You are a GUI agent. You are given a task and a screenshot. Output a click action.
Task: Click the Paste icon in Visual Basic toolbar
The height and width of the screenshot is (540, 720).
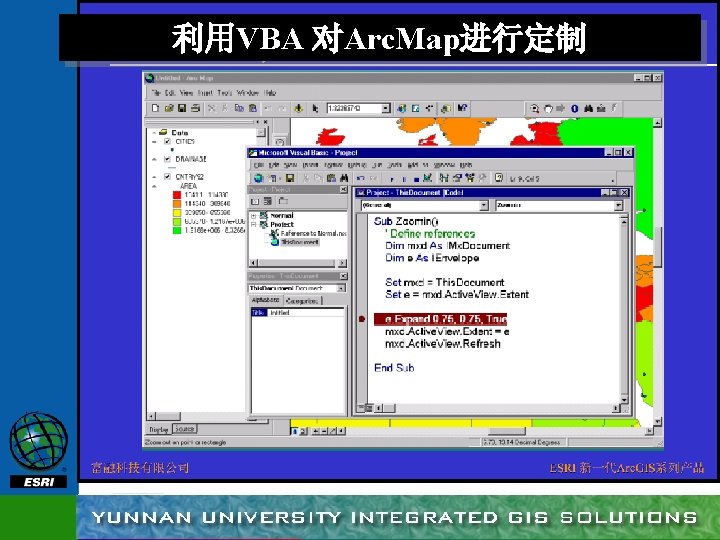(331, 178)
